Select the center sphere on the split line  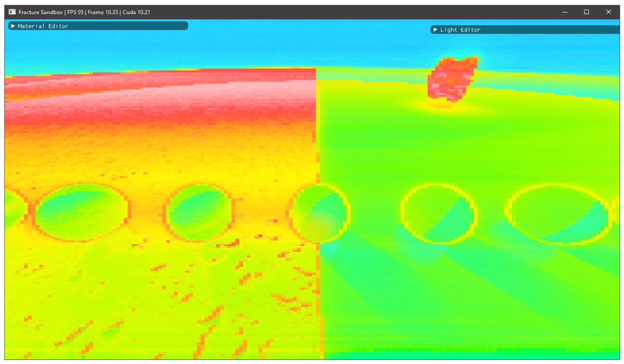[319, 213]
